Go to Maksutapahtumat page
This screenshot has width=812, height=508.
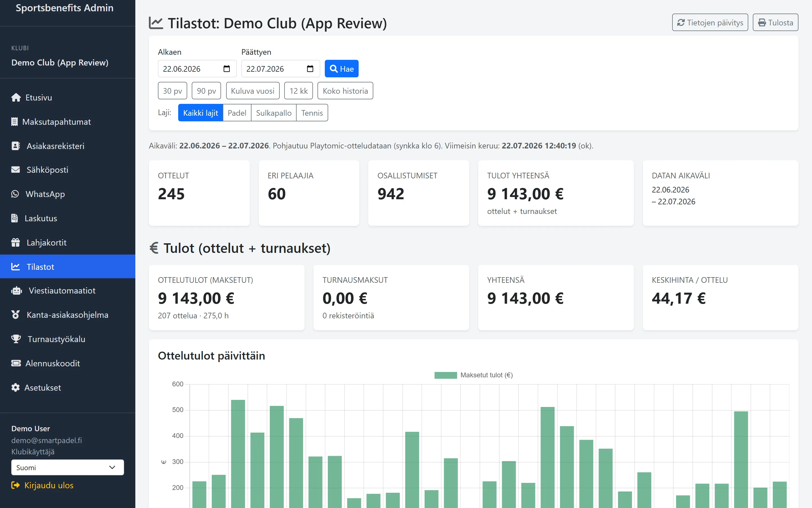point(67,122)
